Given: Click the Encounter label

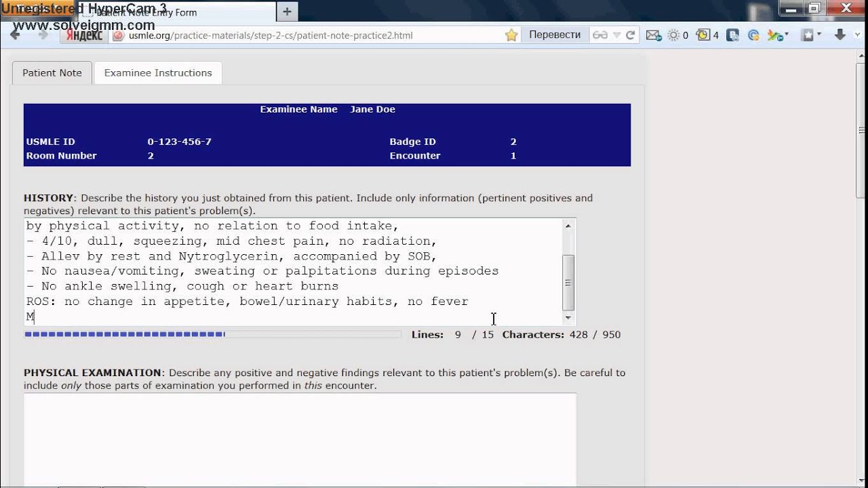Looking at the screenshot, I should coord(415,155).
